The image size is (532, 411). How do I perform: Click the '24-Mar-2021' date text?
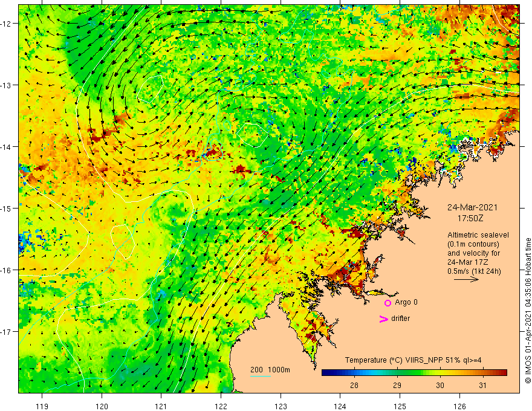[x=472, y=207]
